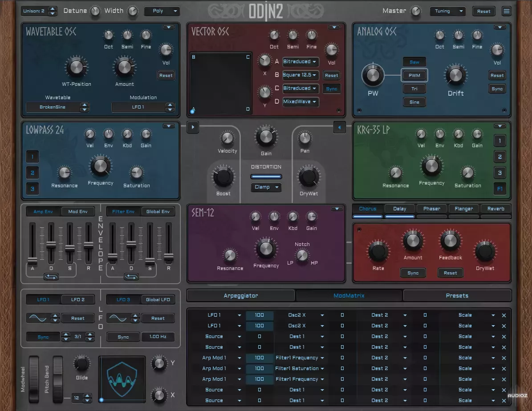Select the Mod Env tab
The image size is (532, 411).
[x=78, y=212]
